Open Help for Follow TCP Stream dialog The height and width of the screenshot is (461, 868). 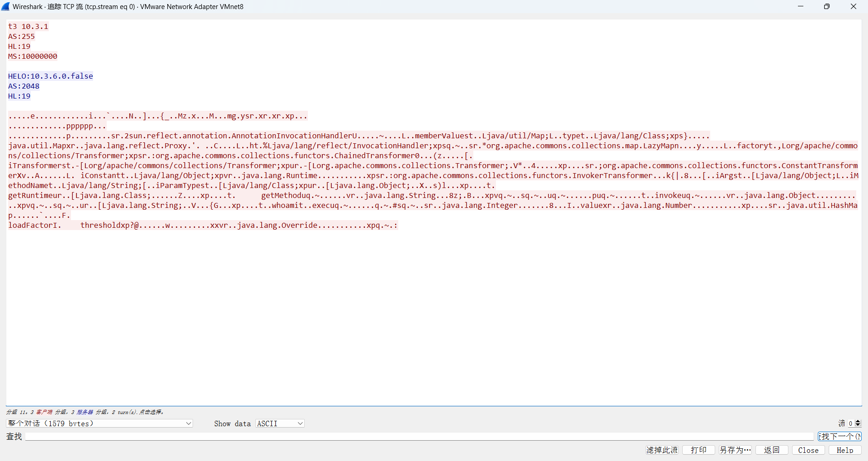point(845,450)
